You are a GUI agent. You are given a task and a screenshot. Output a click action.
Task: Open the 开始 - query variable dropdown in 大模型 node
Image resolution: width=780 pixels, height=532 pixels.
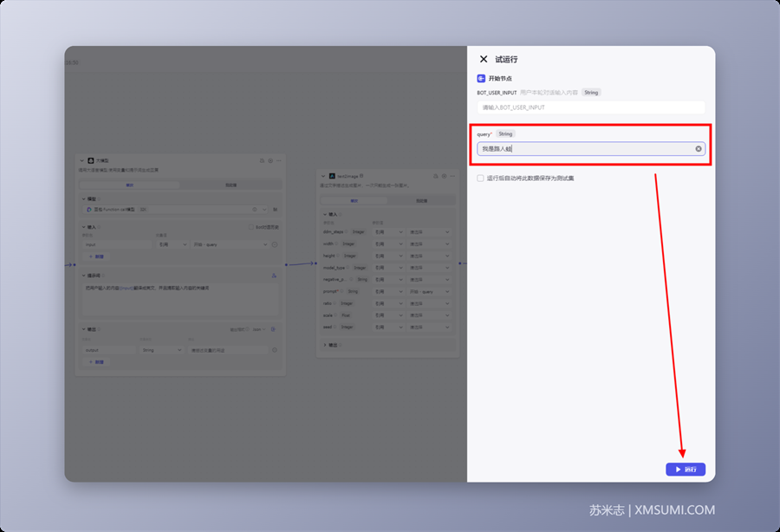230,244
